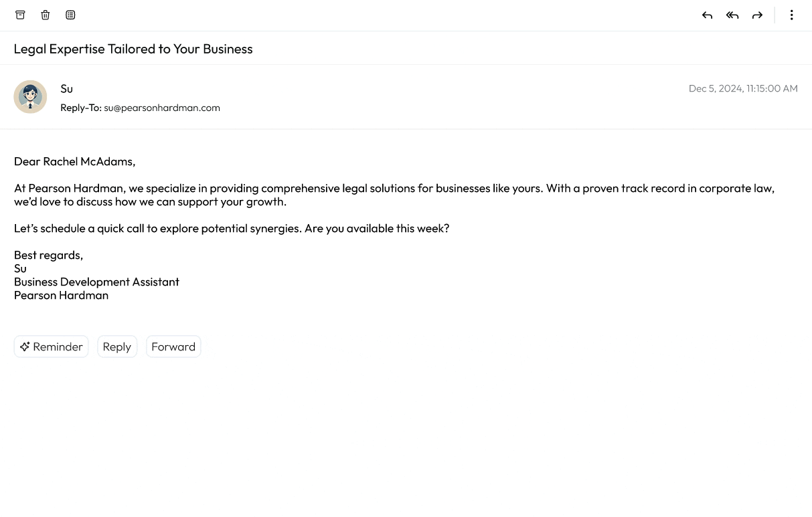Viewport: 812px width, 517px height.
Task: Click the sender name Su in header
Action: 66,89
